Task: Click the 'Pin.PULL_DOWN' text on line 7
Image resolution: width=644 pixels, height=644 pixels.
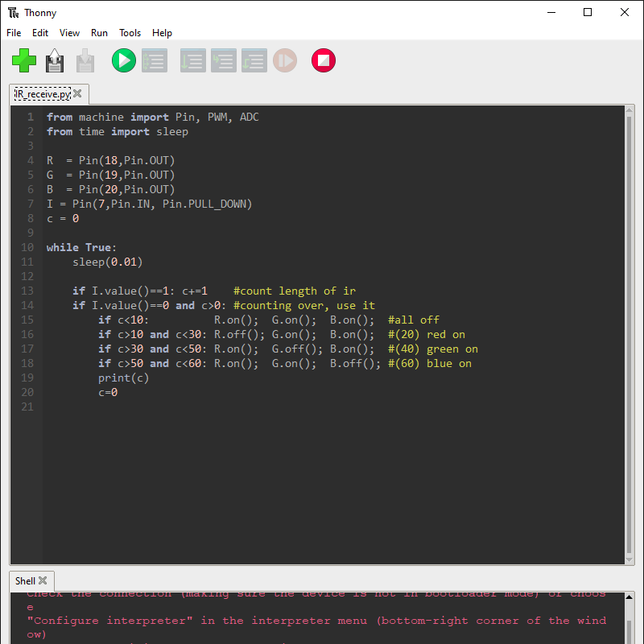Action: tap(204, 204)
